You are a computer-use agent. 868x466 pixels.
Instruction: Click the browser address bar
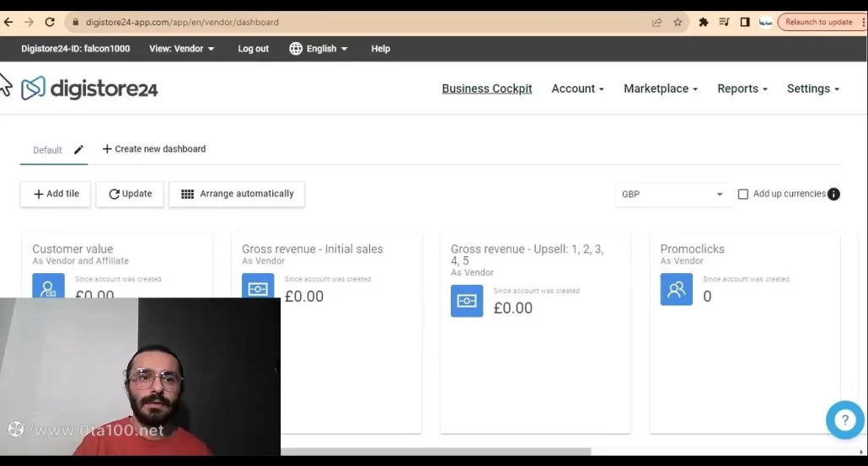[x=354, y=23]
